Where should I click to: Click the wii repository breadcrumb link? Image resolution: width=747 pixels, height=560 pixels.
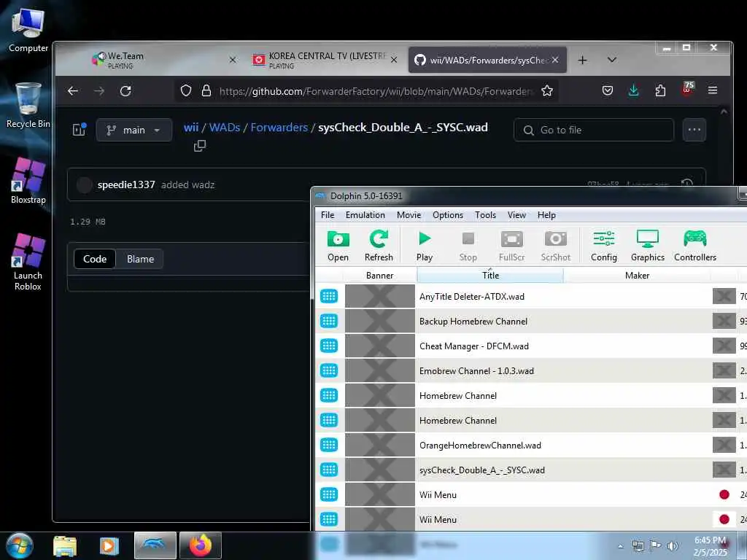[x=191, y=128]
